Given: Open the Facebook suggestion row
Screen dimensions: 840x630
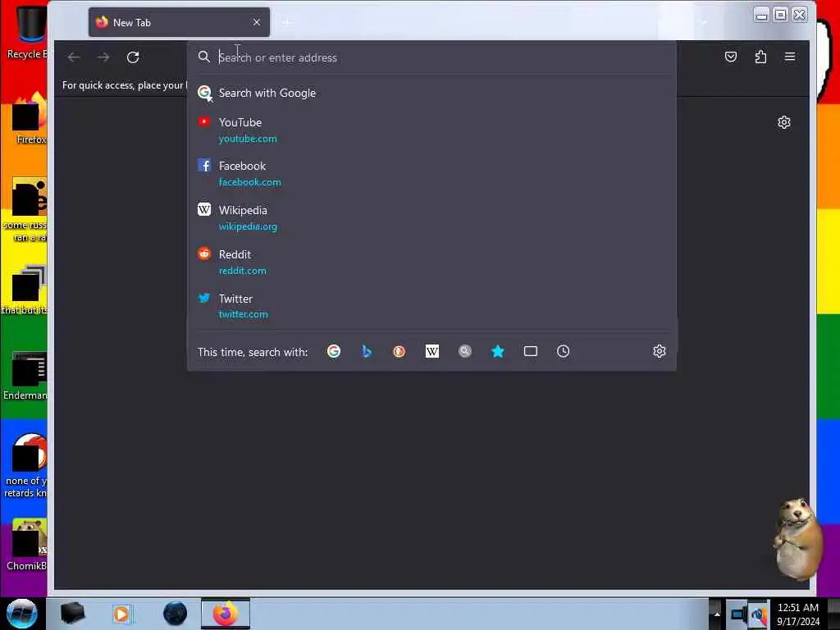Looking at the screenshot, I should click(431, 174).
